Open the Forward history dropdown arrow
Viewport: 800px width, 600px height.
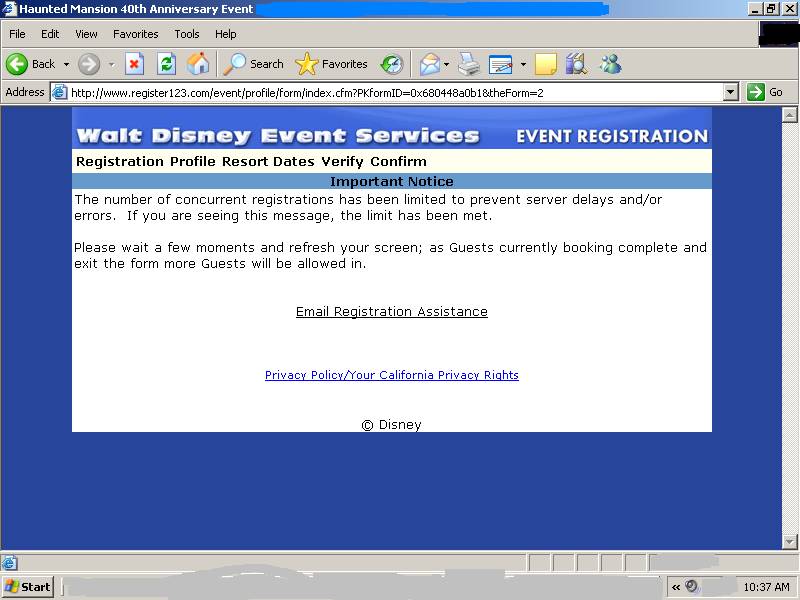point(112,64)
